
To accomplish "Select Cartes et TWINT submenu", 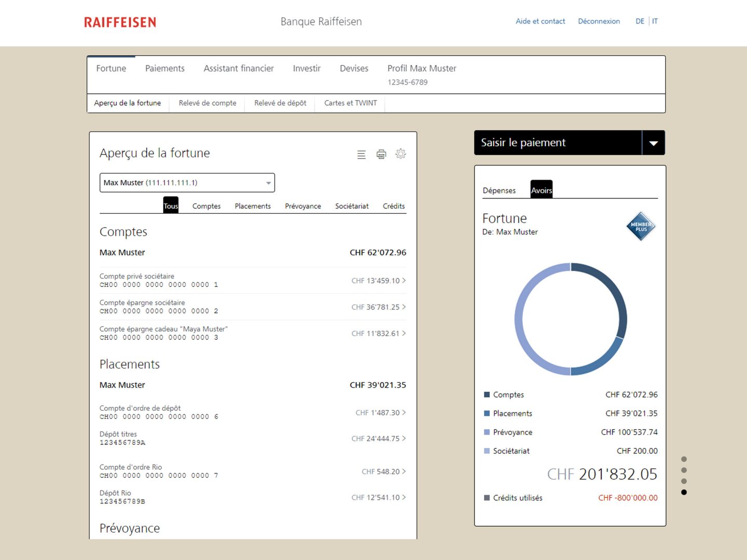I will [351, 103].
